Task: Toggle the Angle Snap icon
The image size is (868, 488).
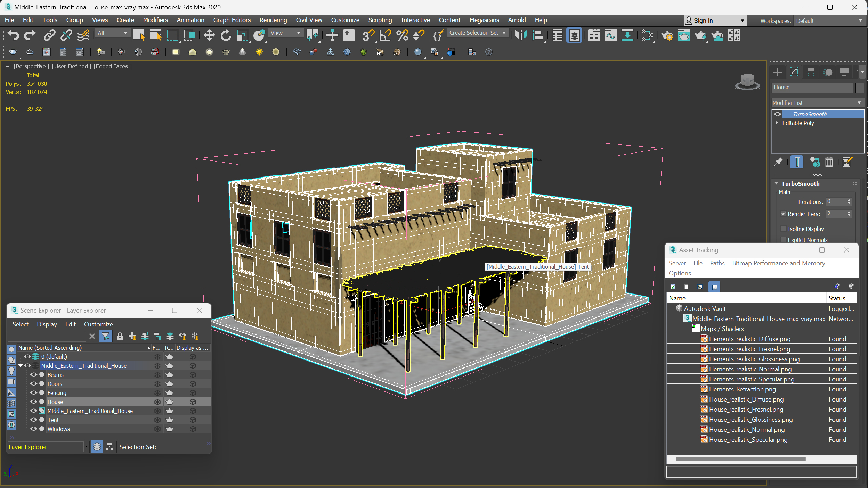Action: click(385, 35)
